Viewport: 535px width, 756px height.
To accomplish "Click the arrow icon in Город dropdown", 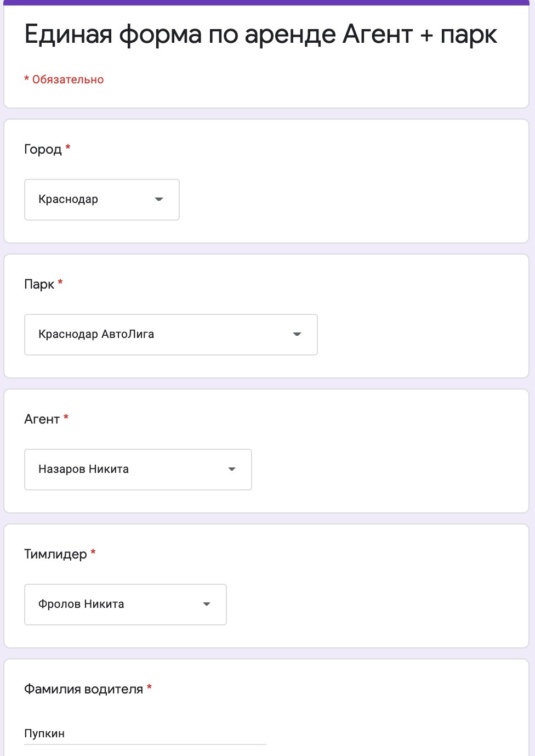I will point(159,200).
